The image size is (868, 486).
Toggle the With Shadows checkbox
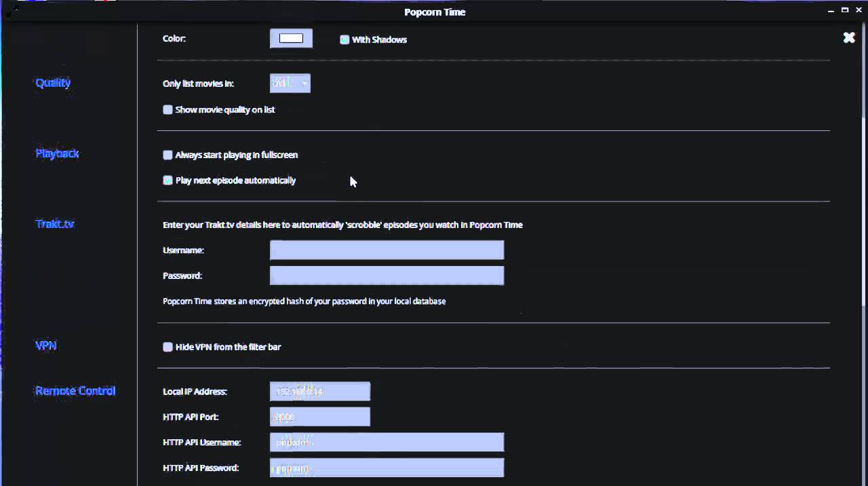click(x=344, y=40)
